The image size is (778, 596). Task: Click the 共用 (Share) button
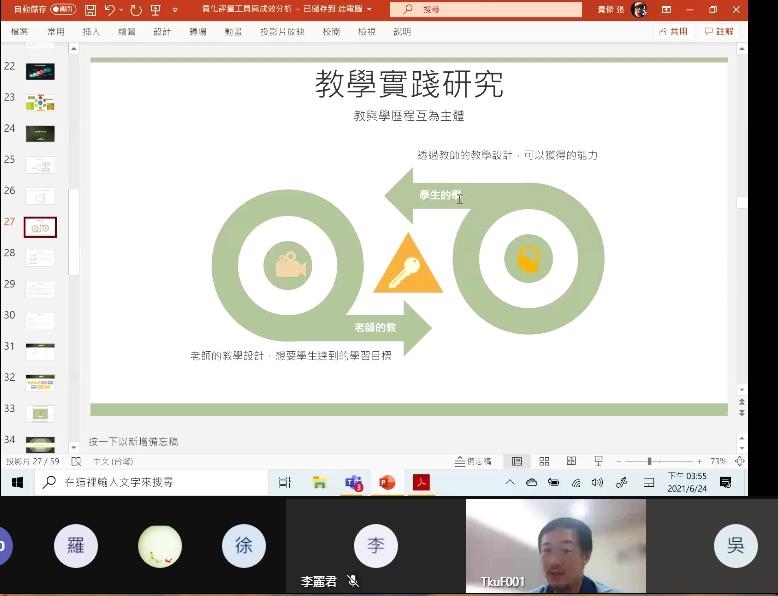pos(674,32)
